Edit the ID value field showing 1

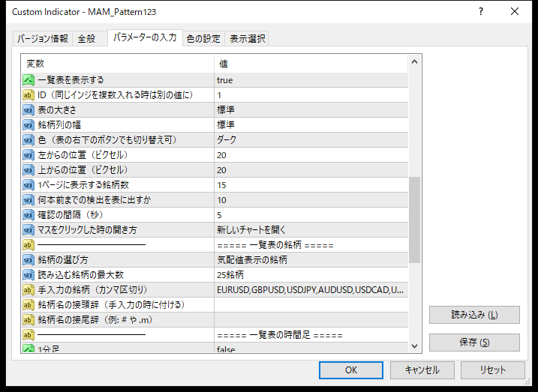coord(311,95)
